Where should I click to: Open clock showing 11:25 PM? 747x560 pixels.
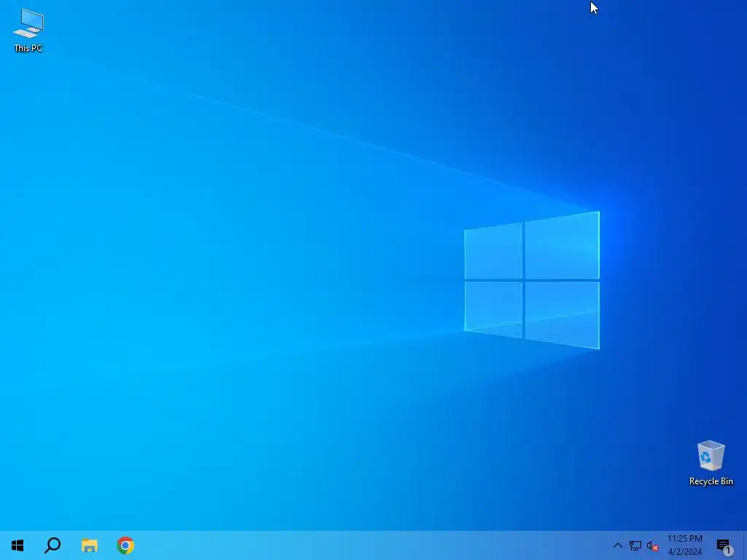click(x=684, y=545)
